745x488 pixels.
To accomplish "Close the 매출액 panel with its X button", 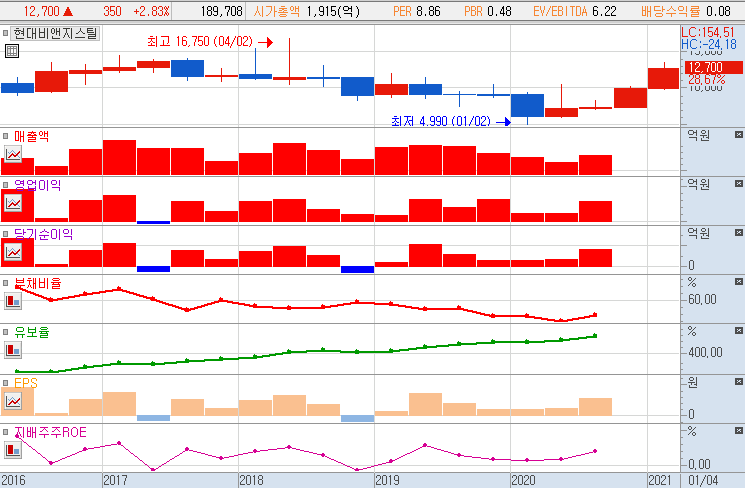I will [x=738, y=135].
